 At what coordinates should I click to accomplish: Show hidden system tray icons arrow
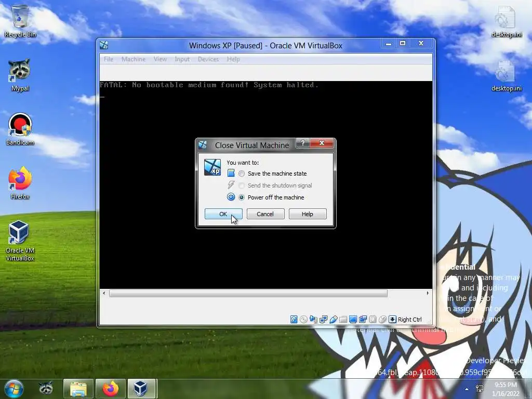[x=467, y=389]
